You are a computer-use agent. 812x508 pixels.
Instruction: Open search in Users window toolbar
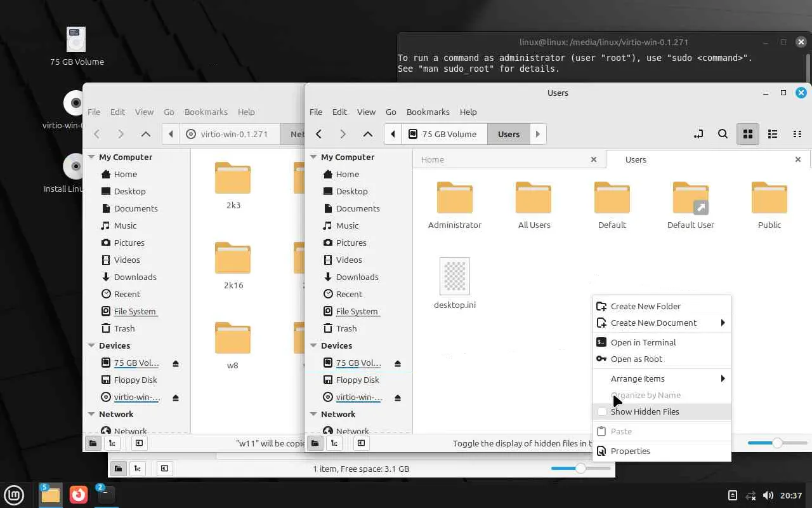(723, 134)
